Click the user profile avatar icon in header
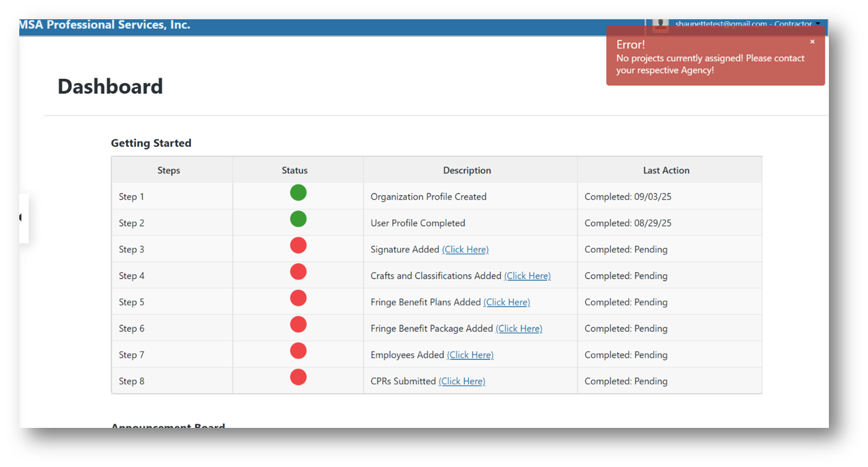The image size is (868, 467). coord(660,24)
